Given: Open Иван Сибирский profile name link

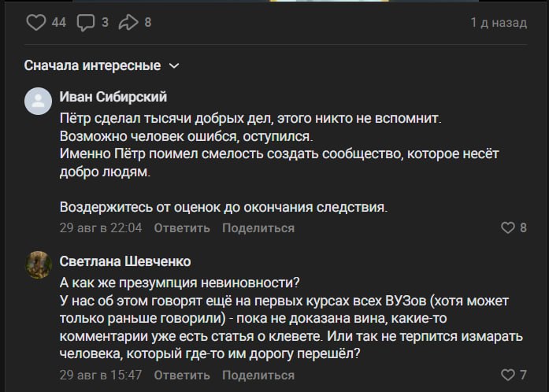Looking at the screenshot, I should [x=113, y=97].
